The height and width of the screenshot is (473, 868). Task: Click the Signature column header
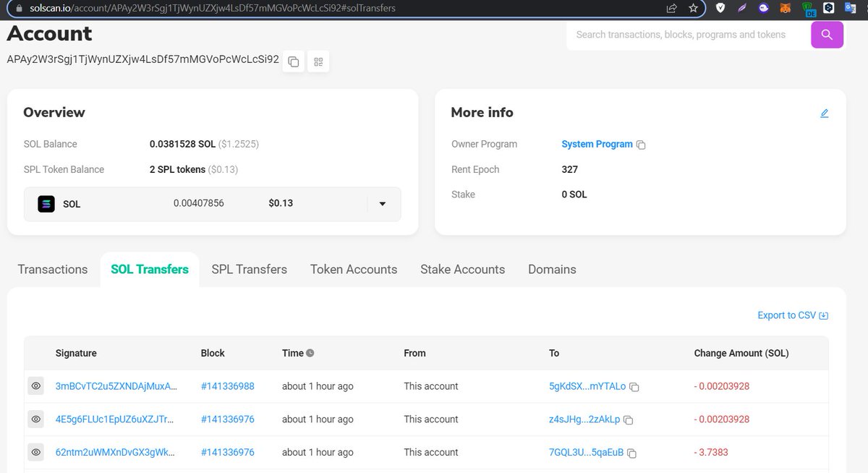(x=76, y=353)
